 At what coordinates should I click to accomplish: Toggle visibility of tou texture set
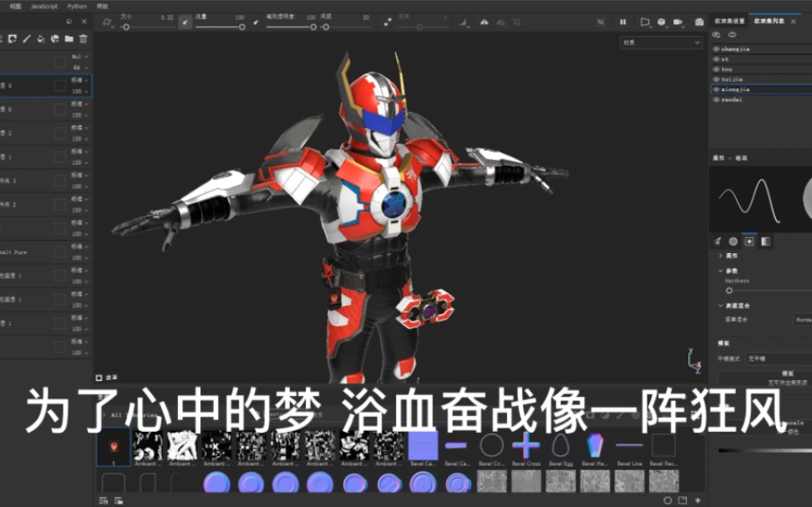[x=716, y=69]
